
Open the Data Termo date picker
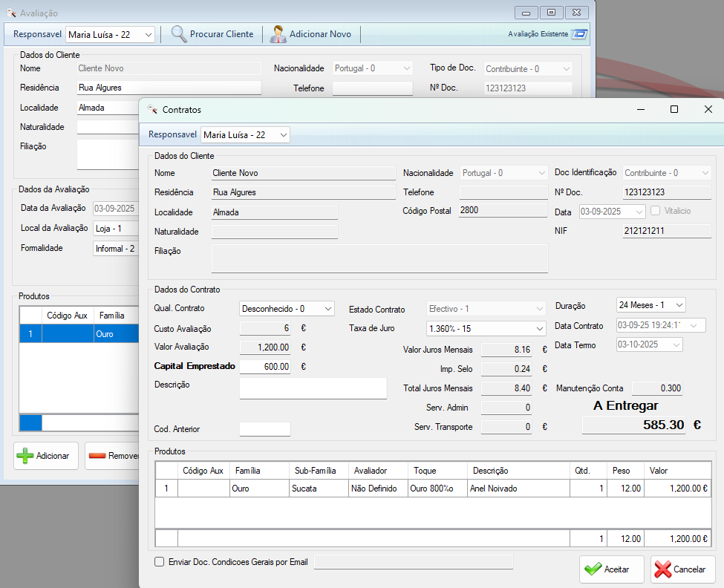point(676,344)
